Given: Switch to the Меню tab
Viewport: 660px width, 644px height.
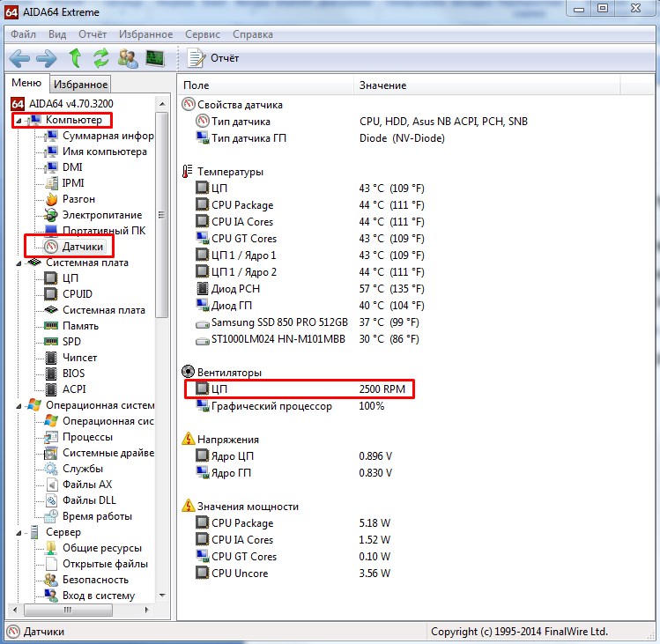Looking at the screenshot, I should pyautogui.click(x=26, y=83).
